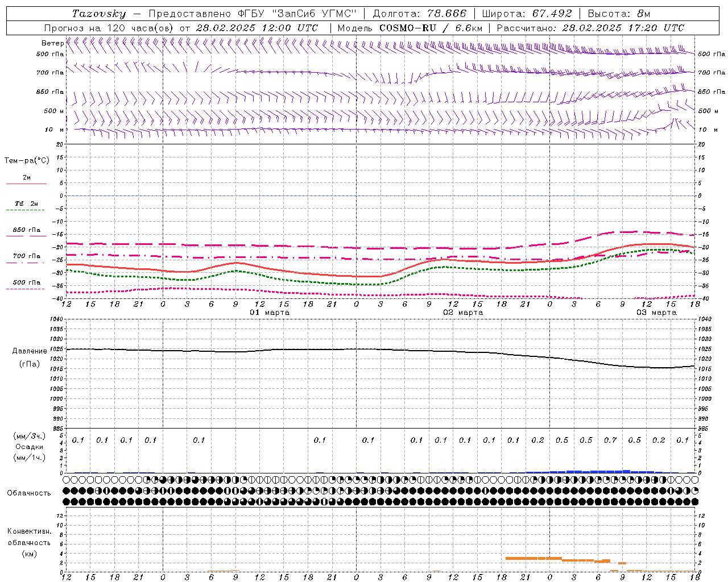This screenshot has height=582, width=728.
Task: Click the Tazovsky station name in header
Action: 99,14
